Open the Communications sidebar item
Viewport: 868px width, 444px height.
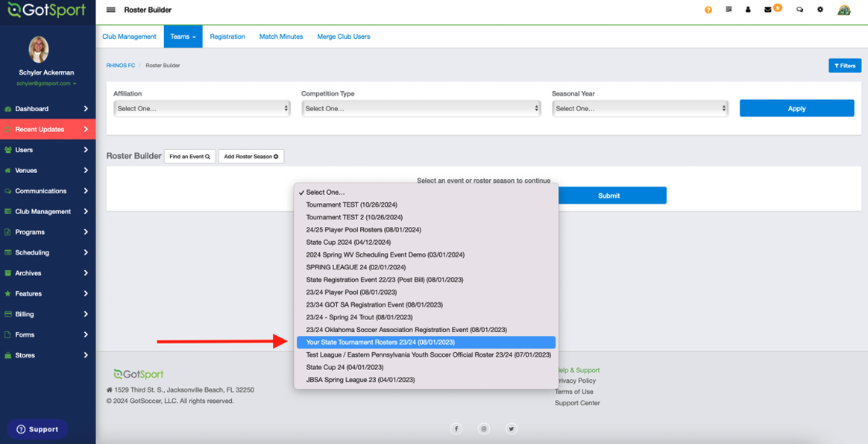tap(48, 191)
